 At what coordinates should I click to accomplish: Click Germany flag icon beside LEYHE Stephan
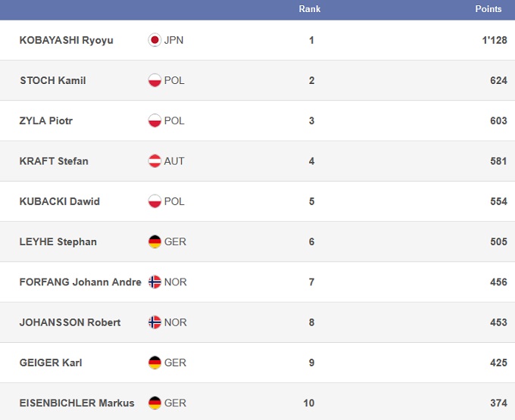(154, 242)
